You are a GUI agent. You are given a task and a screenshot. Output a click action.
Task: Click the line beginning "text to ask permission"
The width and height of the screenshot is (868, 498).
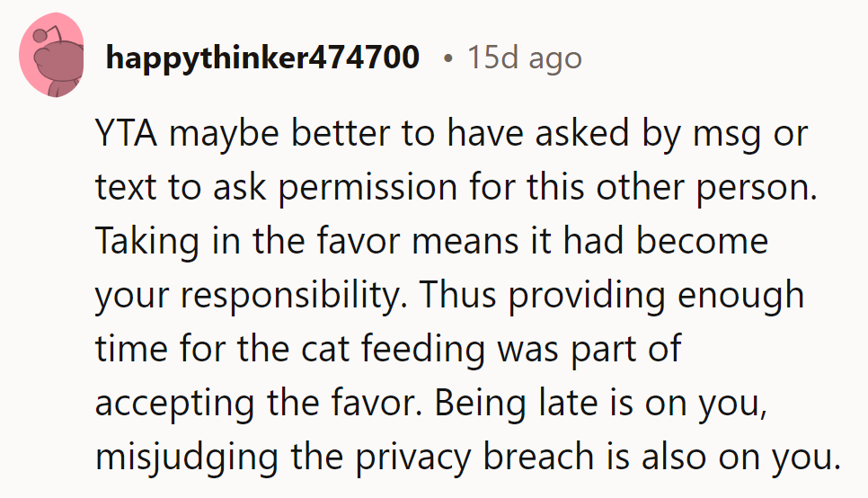coord(456,188)
